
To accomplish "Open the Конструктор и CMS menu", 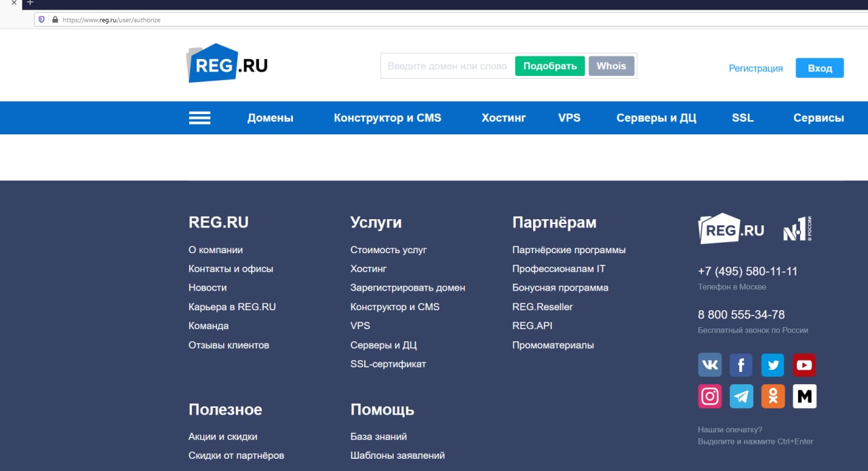I will pos(387,118).
